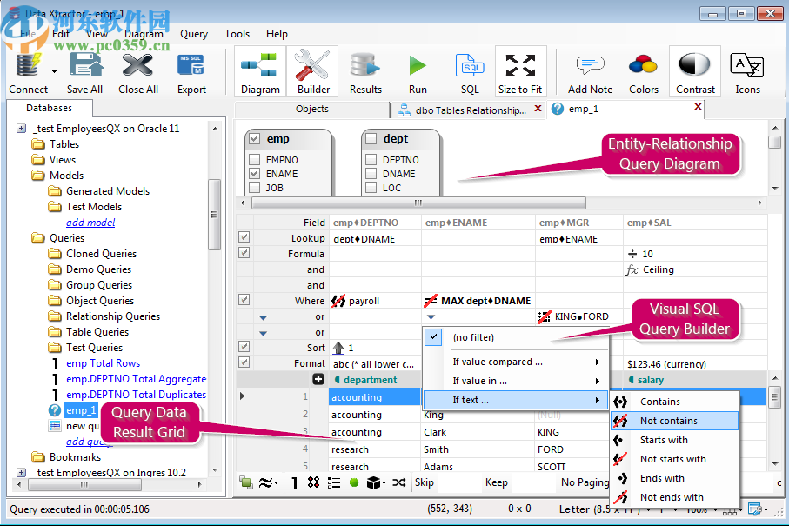The width and height of the screenshot is (789, 532).
Task: Open the 'emp.DEPTNO Total Duplicates' query
Action: [136, 395]
